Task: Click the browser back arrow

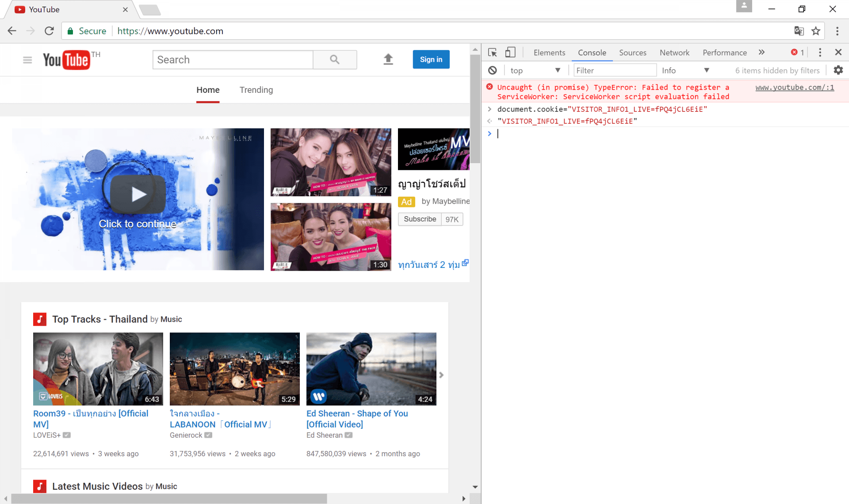Action: [x=12, y=31]
